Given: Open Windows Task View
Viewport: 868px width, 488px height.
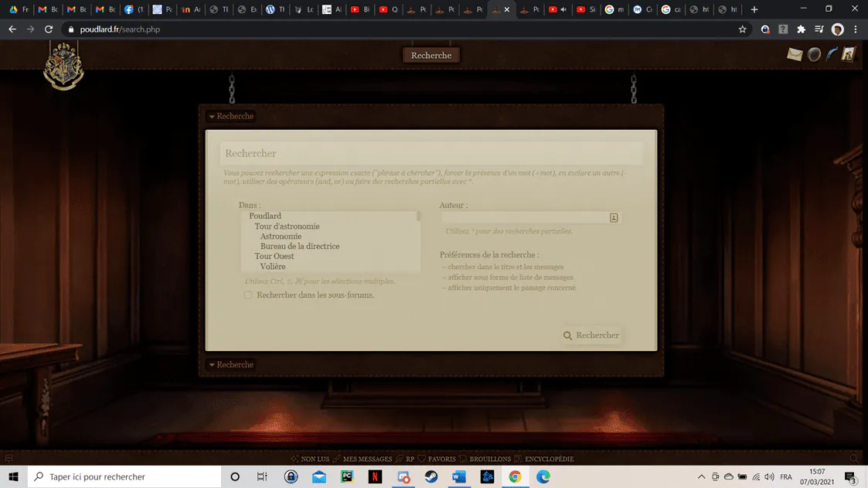Looking at the screenshot, I should tap(262, 476).
